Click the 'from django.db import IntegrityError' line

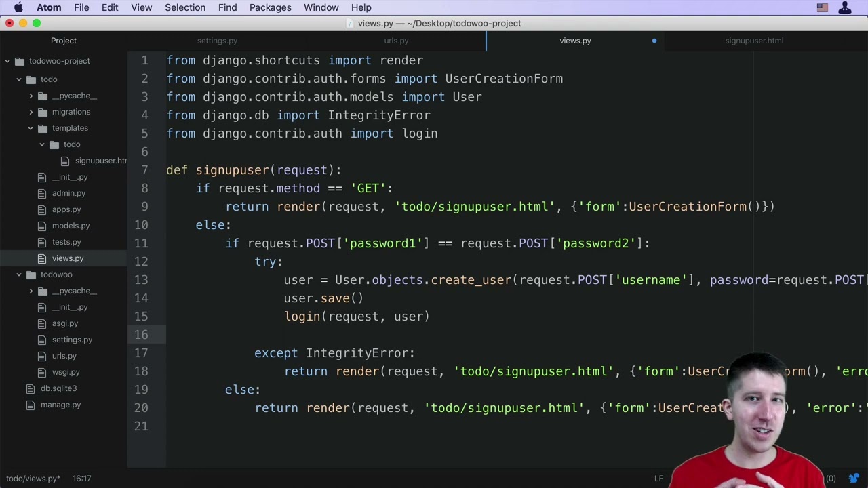point(298,115)
